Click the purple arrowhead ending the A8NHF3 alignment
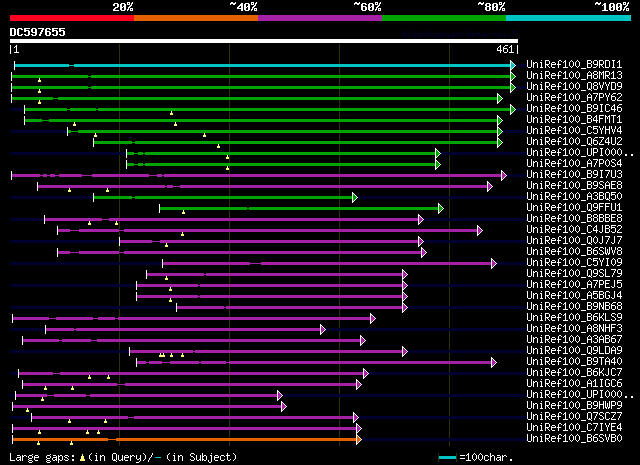Image resolution: width=640 pixels, height=465 pixels. point(323,329)
